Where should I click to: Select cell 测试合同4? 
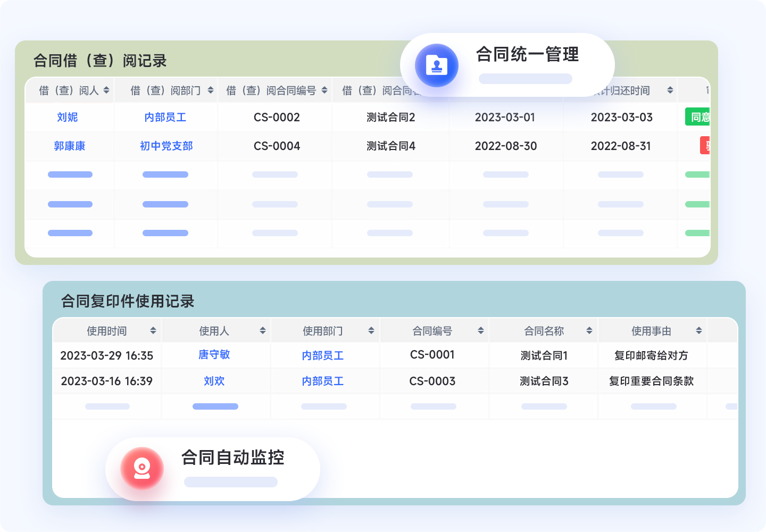pyautogui.click(x=391, y=146)
